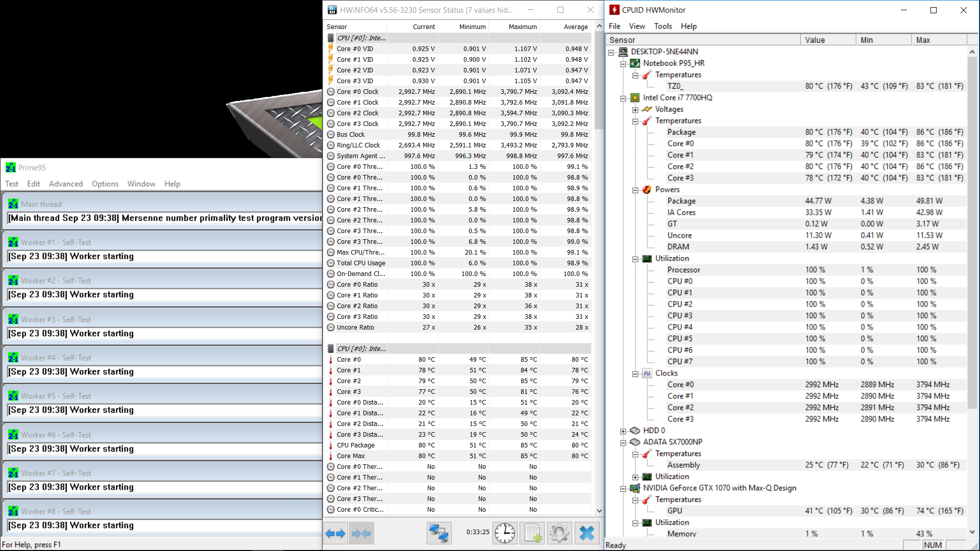Click HWiNFO vertical scrollbar down arrow
980x551 pixels.
599,510
